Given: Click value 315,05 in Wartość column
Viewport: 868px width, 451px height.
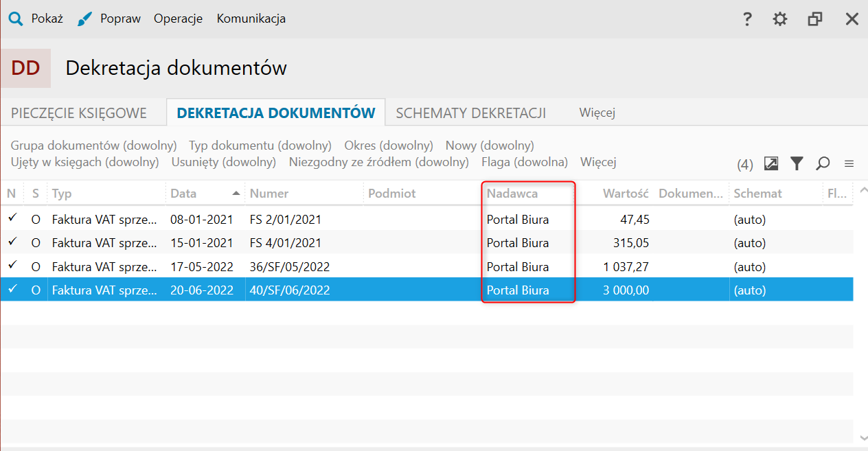Looking at the screenshot, I should [x=630, y=243].
